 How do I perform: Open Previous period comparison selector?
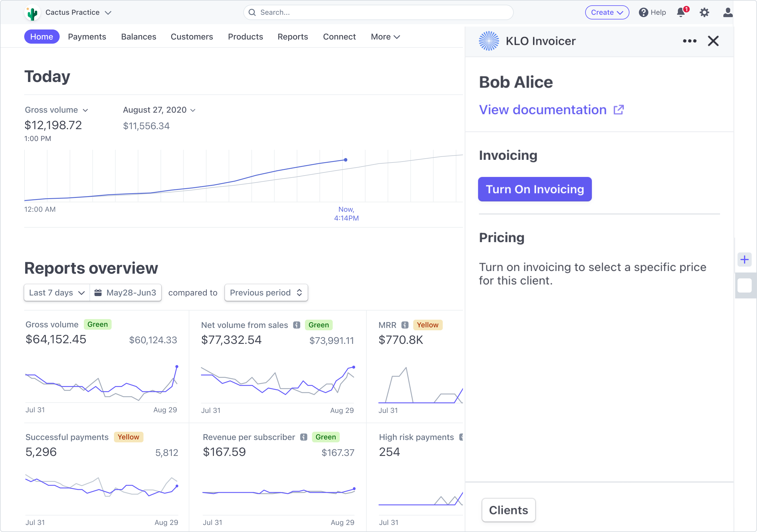pos(266,293)
